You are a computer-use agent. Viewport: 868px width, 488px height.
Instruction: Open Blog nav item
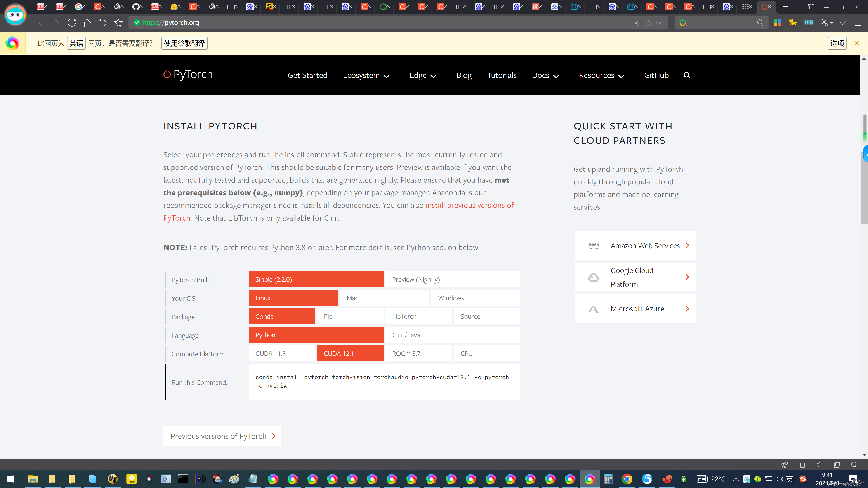pyautogui.click(x=464, y=75)
